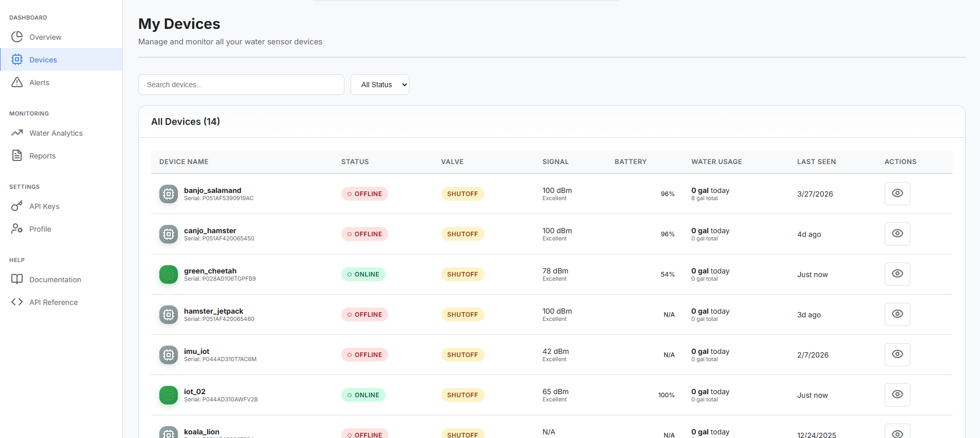Click the 54% battery value
Image resolution: width=980 pixels, height=438 pixels.
(668, 274)
